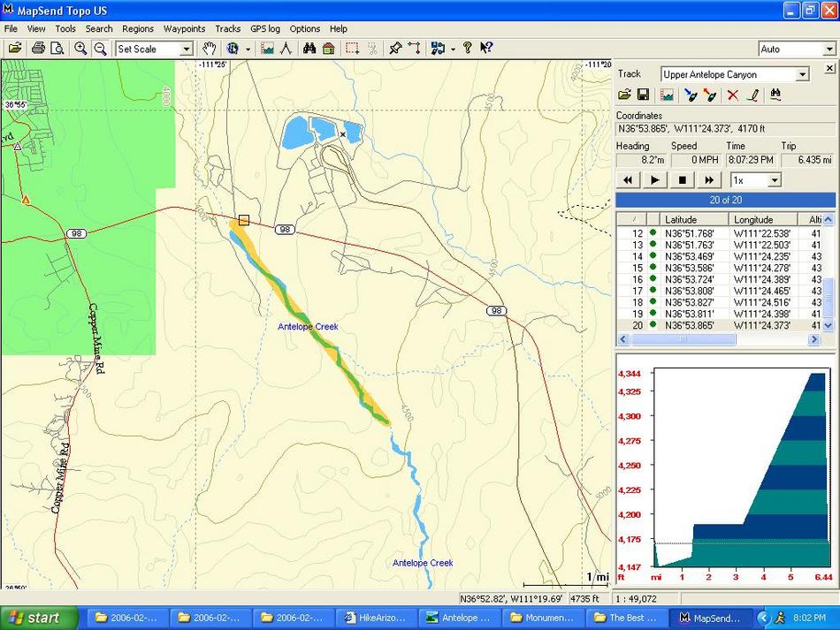Save the track using the floppy icon
This screenshot has height=630, width=840.
643,95
